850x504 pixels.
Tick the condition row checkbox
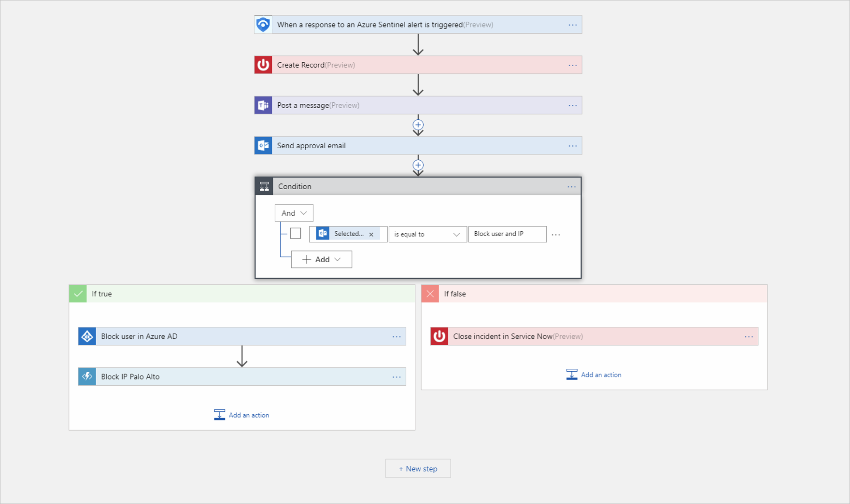pyautogui.click(x=296, y=233)
